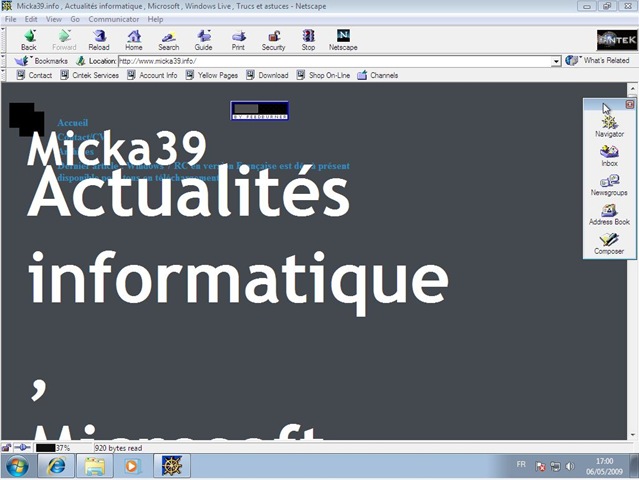Open the Bookmarks quickfile menu
The height and width of the screenshot is (480, 639).
coord(41,61)
